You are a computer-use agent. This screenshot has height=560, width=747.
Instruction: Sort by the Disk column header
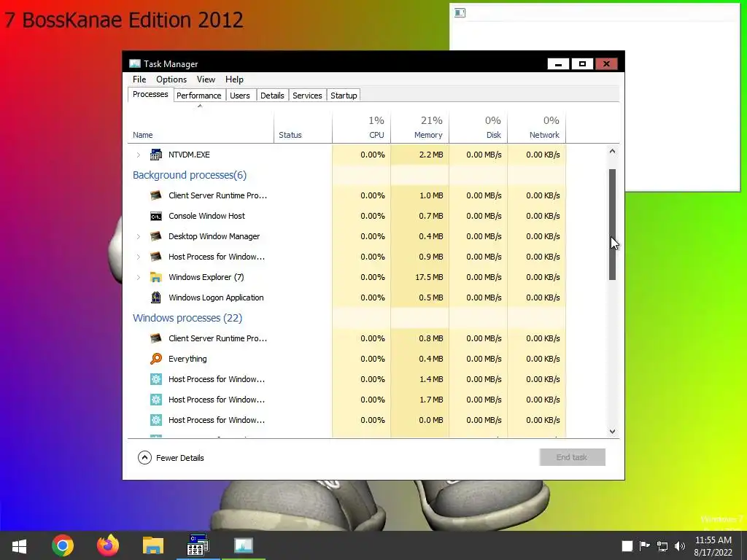point(479,127)
